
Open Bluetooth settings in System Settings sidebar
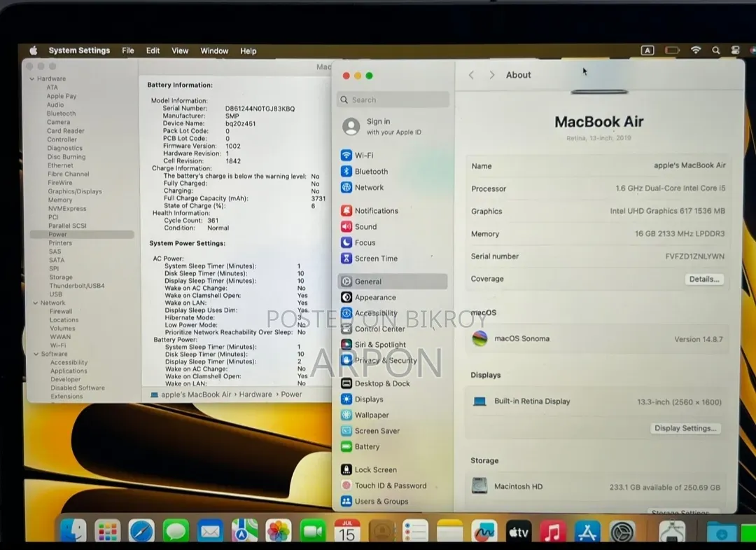pyautogui.click(x=365, y=171)
